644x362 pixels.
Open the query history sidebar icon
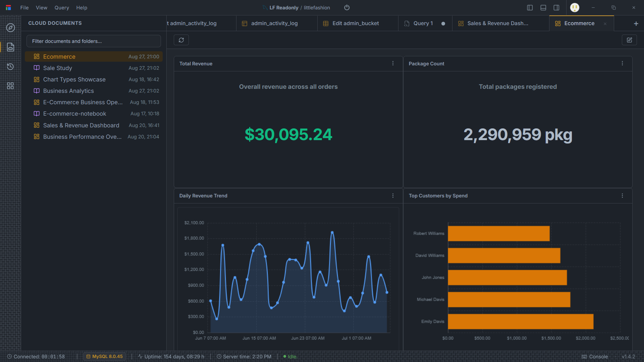pos(10,66)
